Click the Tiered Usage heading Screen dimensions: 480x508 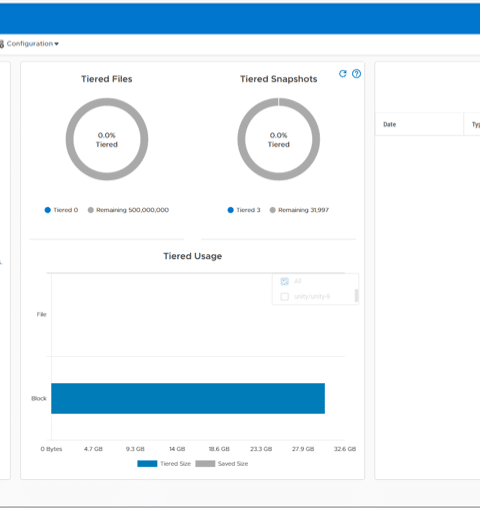tap(193, 256)
